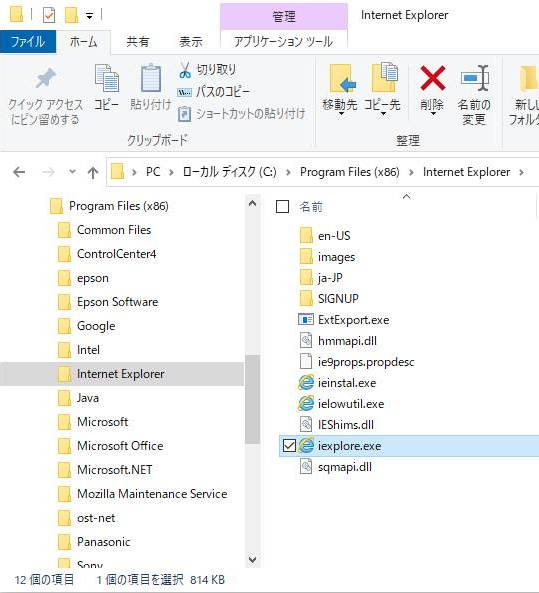Open the ファイル (File) tab

coord(28,41)
